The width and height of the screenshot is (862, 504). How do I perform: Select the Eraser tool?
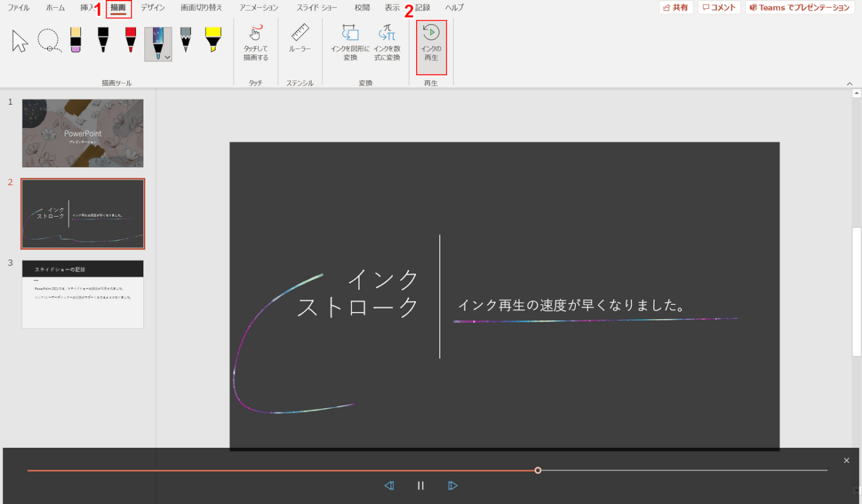76,41
